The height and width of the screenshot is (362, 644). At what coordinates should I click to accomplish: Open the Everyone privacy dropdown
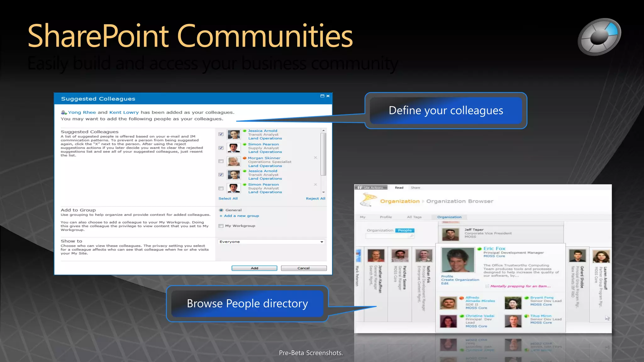pos(322,242)
